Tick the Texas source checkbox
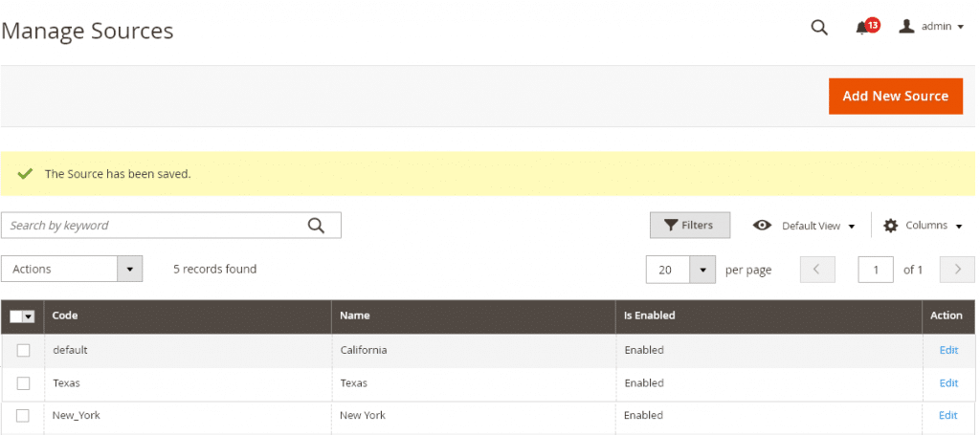Image resolution: width=980 pixels, height=435 pixels. [x=23, y=383]
